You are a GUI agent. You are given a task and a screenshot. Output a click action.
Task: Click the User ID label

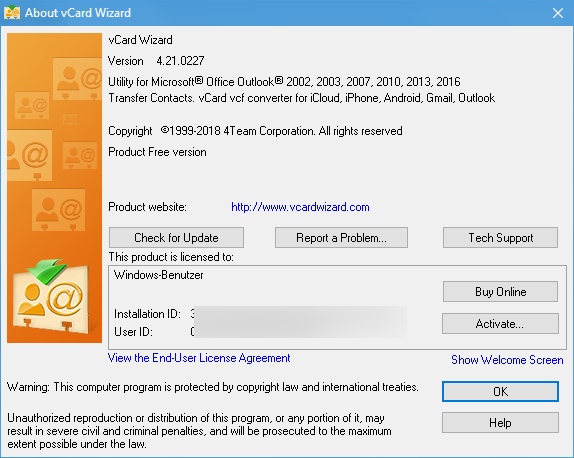pos(133,332)
